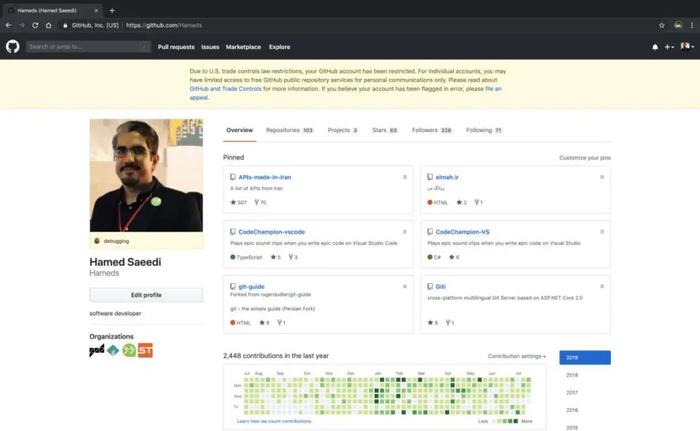Open the user avatar dropdown menu
The width and height of the screenshot is (700, 431).
coord(687,46)
